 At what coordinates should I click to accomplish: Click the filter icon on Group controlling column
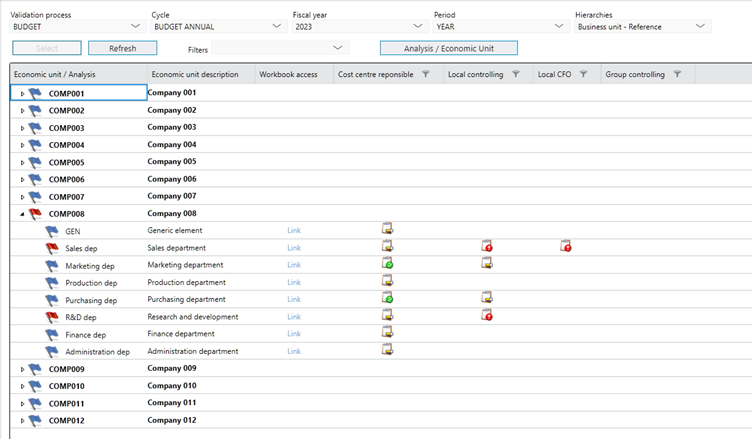[x=677, y=74]
